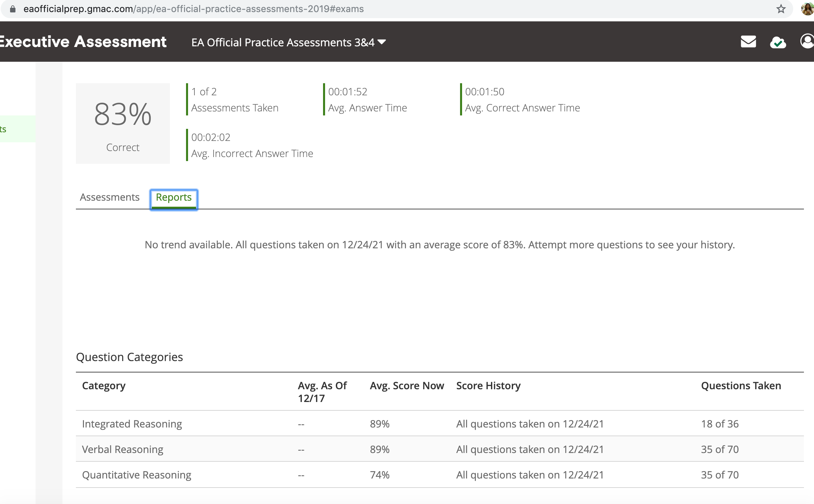
Task: Click the highlighted green sidebar item
Action: 17,129
